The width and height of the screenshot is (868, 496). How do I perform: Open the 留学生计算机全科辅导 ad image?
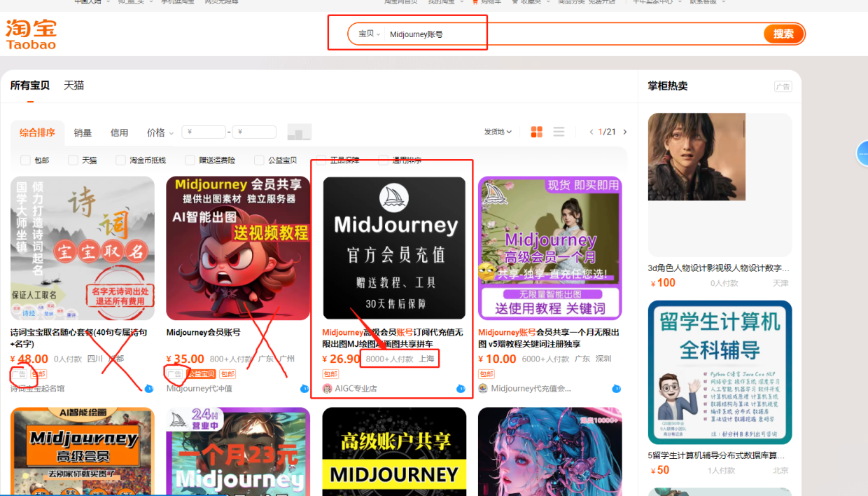pos(720,372)
